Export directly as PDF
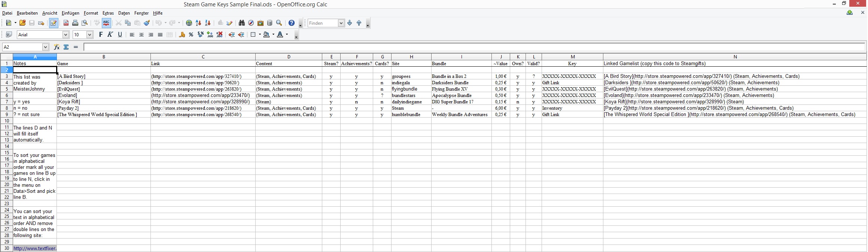 point(66,23)
